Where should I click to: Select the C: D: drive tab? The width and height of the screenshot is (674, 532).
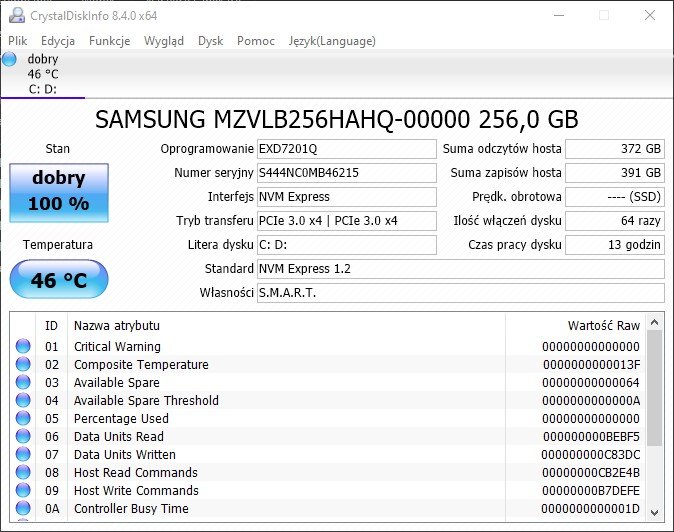pyautogui.click(x=43, y=73)
